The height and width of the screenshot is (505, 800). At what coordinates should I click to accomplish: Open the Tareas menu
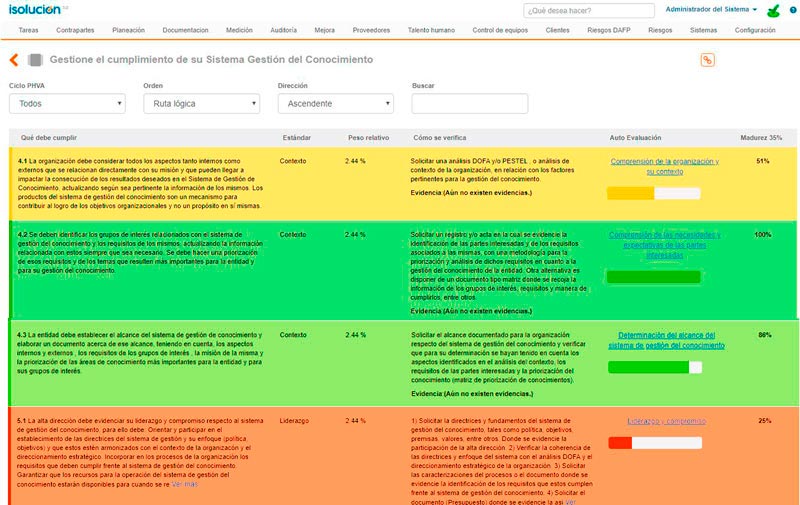click(29, 30)
